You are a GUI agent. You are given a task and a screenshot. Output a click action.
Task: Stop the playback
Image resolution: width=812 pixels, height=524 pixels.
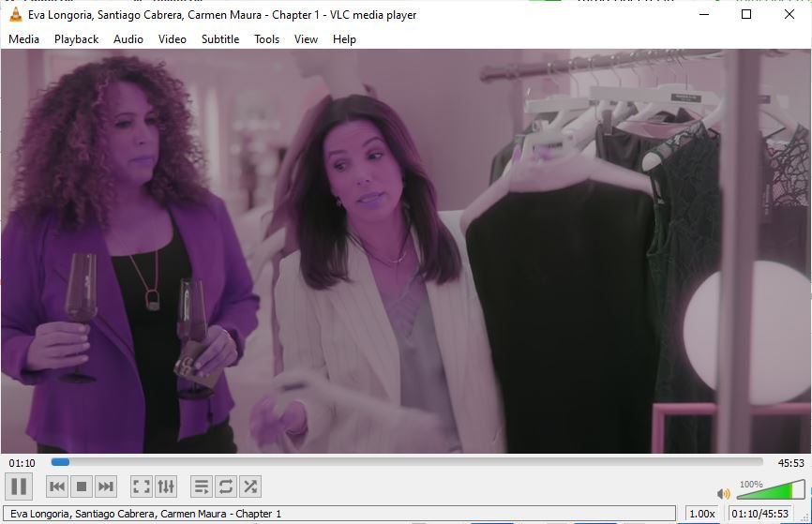[x=82, y=487]
